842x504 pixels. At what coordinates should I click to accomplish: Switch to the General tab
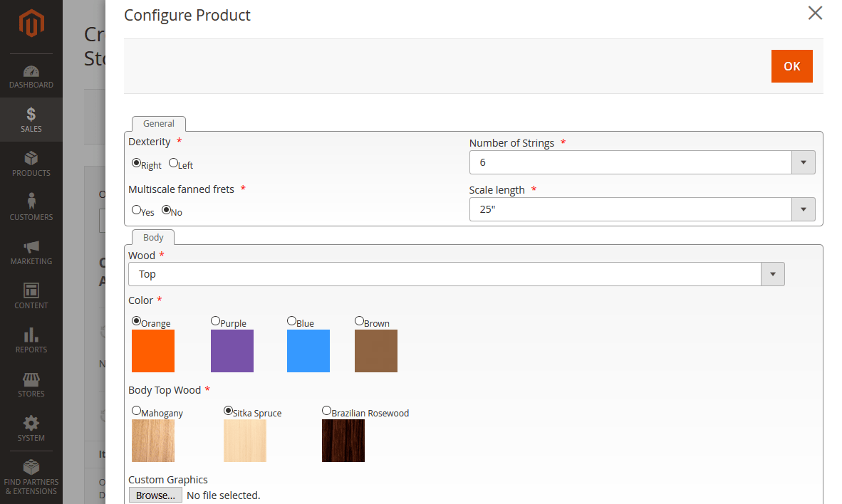click(158, 123)
